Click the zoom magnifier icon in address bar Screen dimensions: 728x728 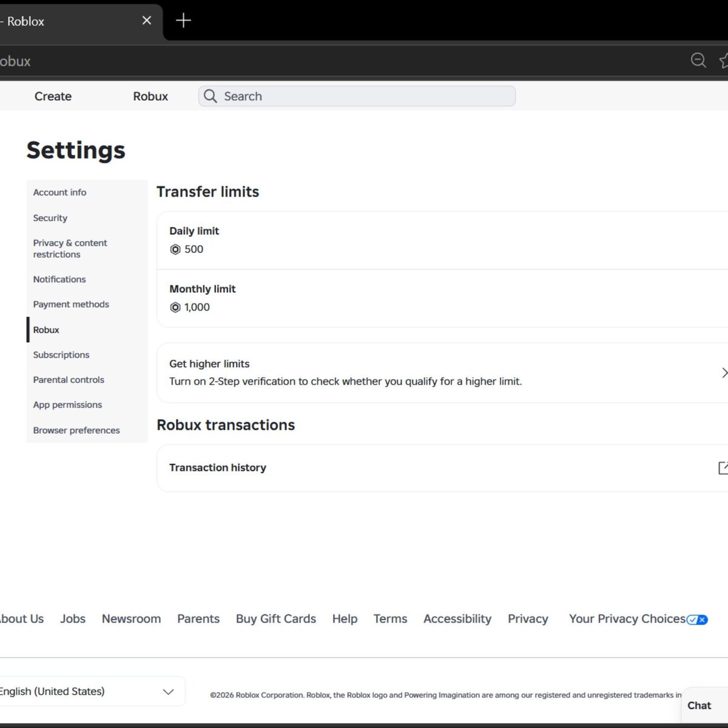tap(698, 60)
